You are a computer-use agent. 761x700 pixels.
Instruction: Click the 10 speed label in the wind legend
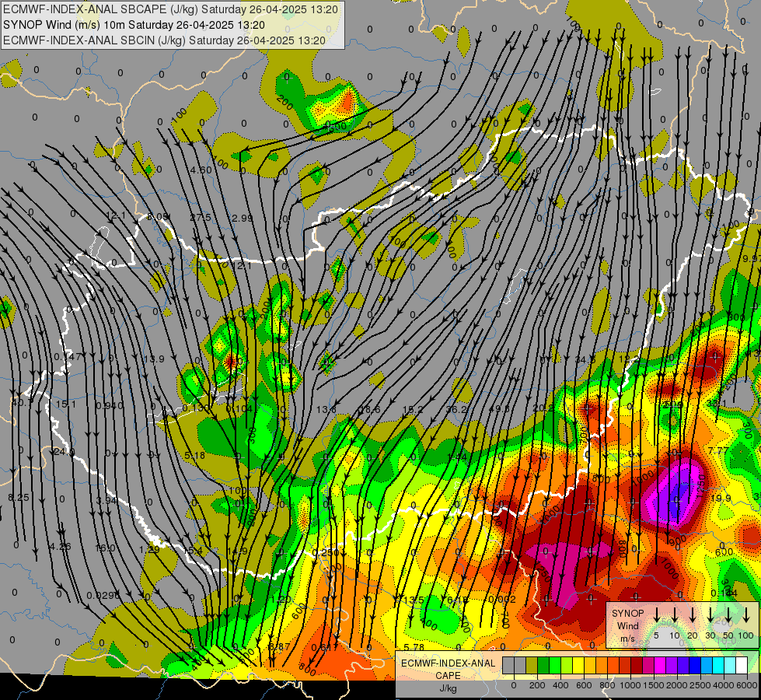(675, 635)
